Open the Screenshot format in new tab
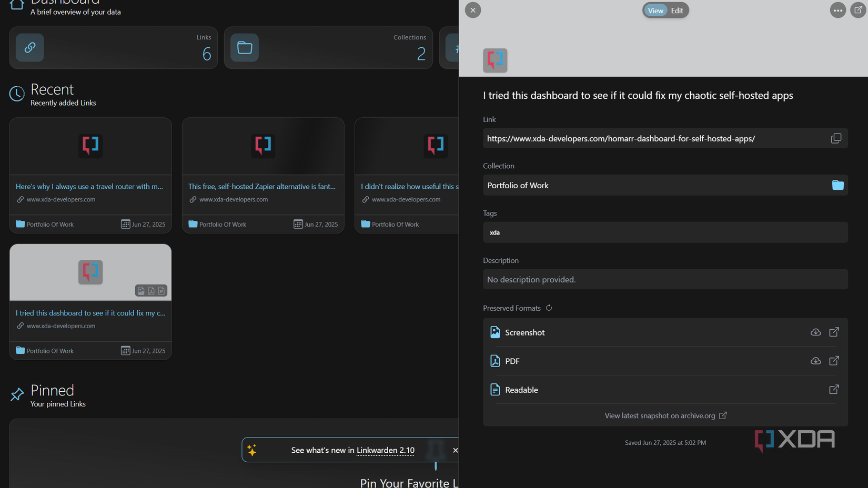The image size is (868, 488). tap(834, 332)
